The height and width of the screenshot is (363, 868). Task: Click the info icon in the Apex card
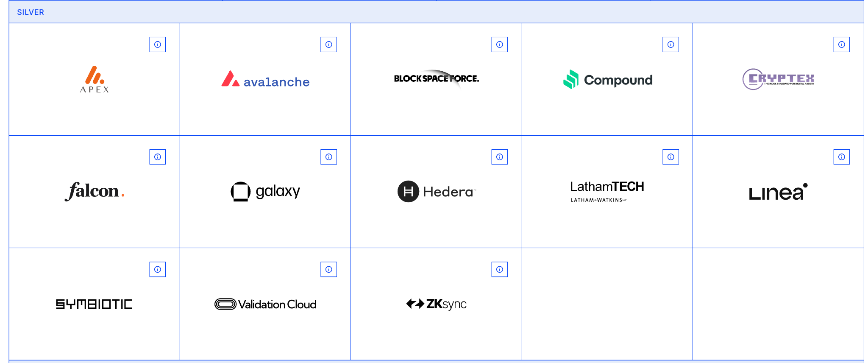(158, 45)
